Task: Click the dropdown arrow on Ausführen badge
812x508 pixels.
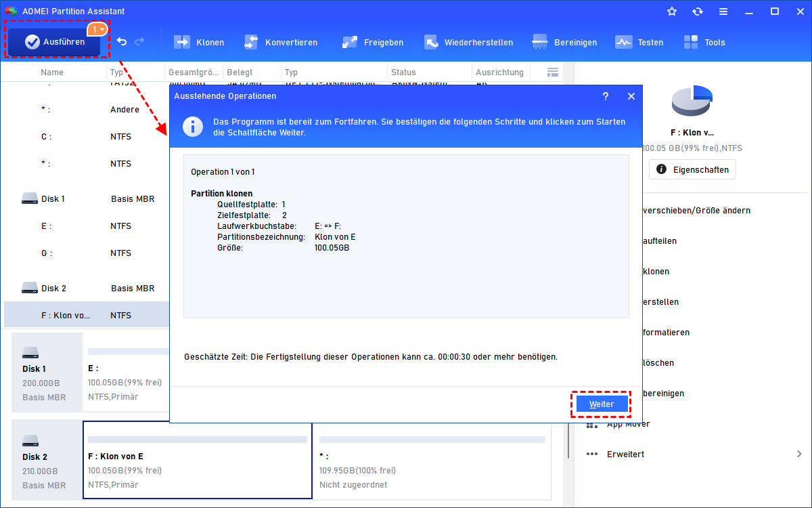Action: (102, 30)
